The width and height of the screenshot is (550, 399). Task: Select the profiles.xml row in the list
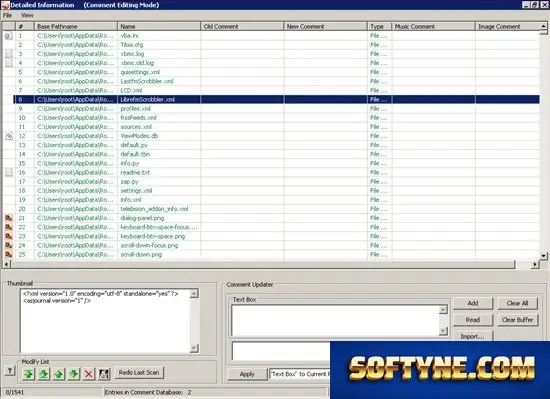(276, 108)
